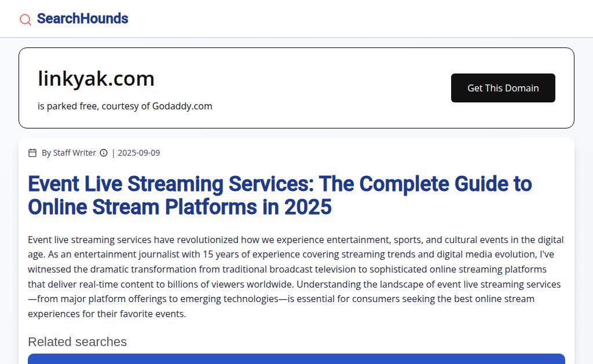
Task: Select the linkyak.com domain heading
Action: [96, 79]
